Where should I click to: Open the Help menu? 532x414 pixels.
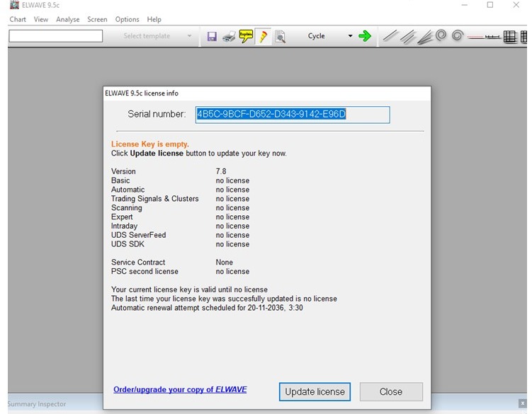154,19
